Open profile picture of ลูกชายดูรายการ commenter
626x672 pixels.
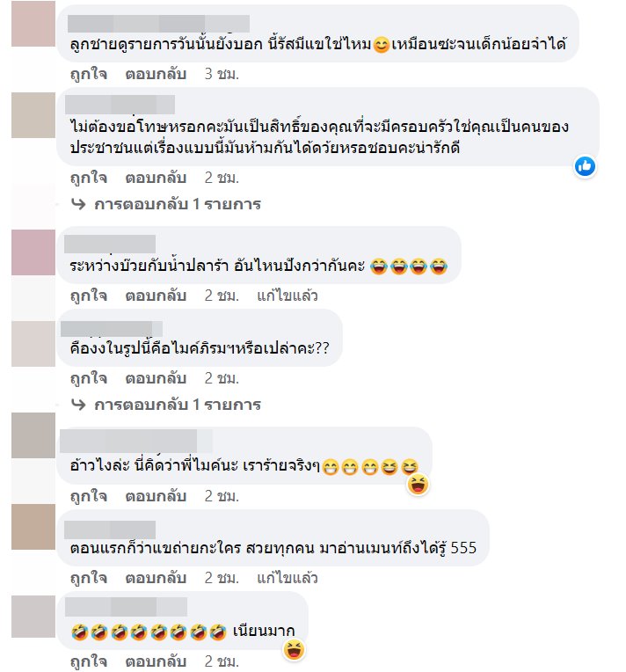pyautogui.click(x=33, y=24)
